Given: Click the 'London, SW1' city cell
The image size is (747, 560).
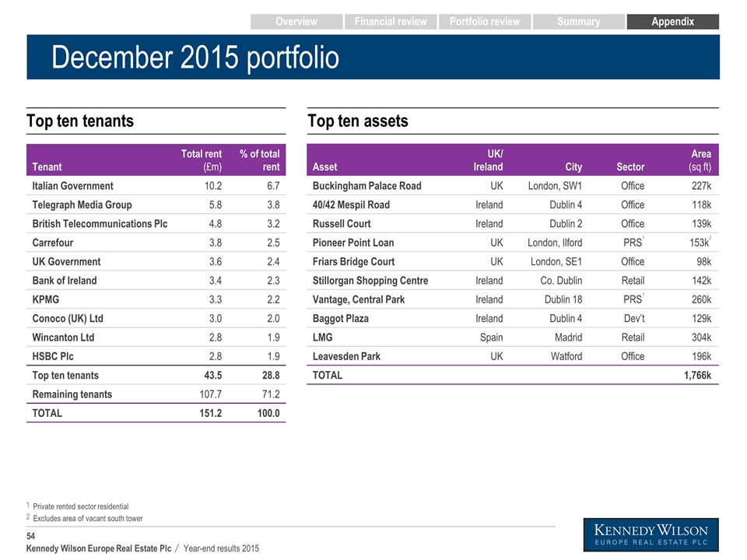Looking at the screenshot, I should [555, 186].
